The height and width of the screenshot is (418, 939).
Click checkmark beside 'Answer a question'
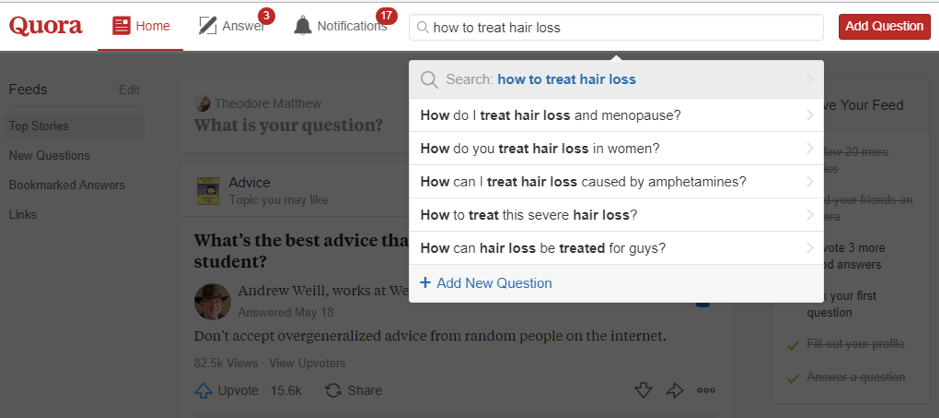click(793, 378)
